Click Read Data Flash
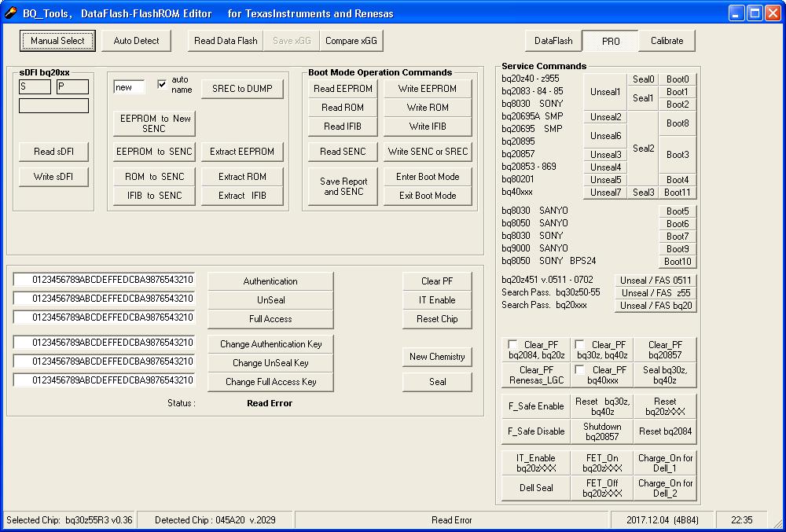The width and height of the screenshot is (786, 532). [x=226, y=41]
